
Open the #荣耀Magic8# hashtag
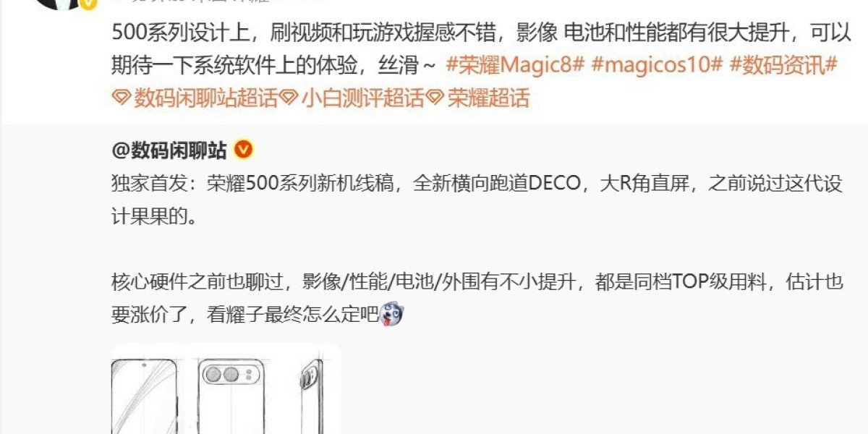[x=515, y=64]
